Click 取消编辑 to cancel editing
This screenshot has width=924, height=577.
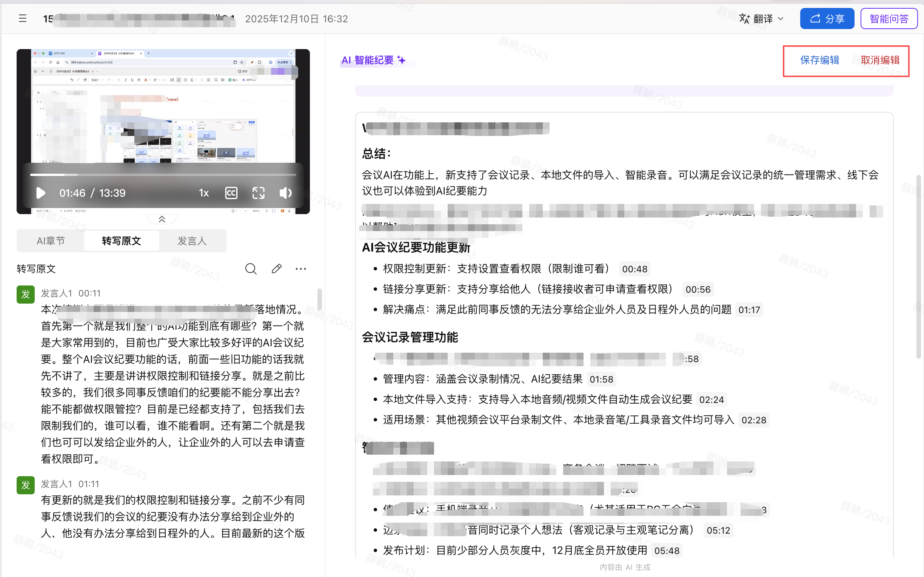(880, 60)
